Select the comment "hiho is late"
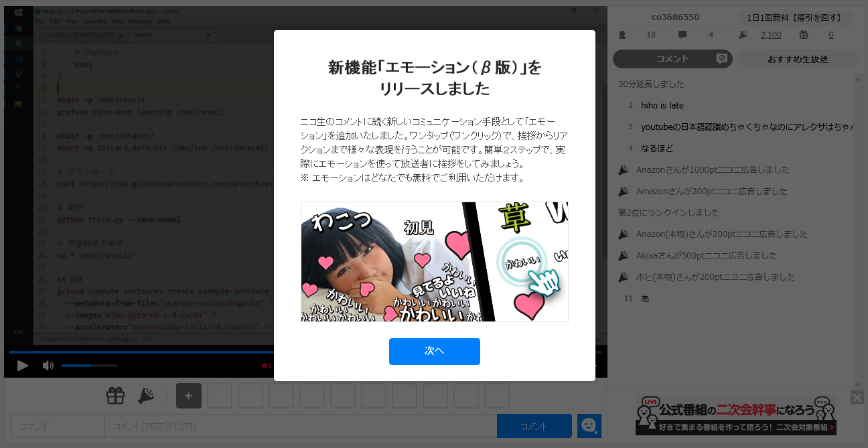The width and height of the screenshot is (868, 448). click(x=662, y=106)
